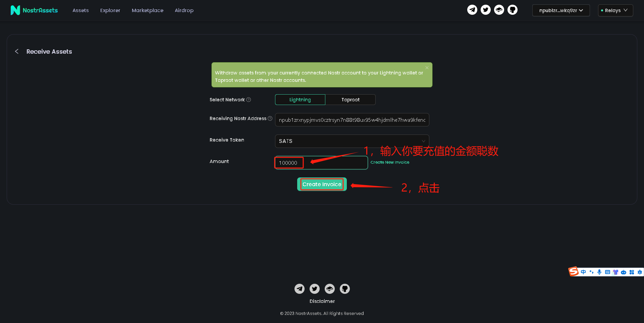Image resolution: width=644 pixels, height=323 pixels.
Task: Open the Receive Token SATS dropdown
Action: (352, 141)
